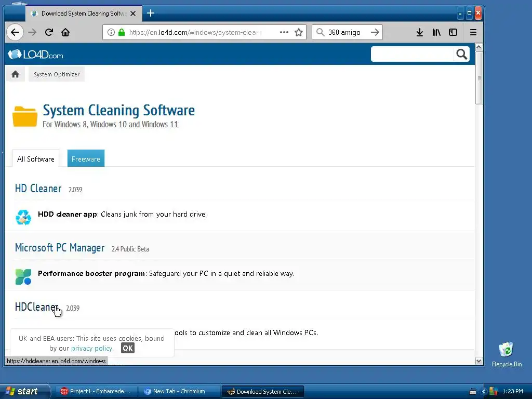The width and height of the screenshot is (532, 399).
Task: Close the Download System Cleaning Software tab
Action: point(133,14)
